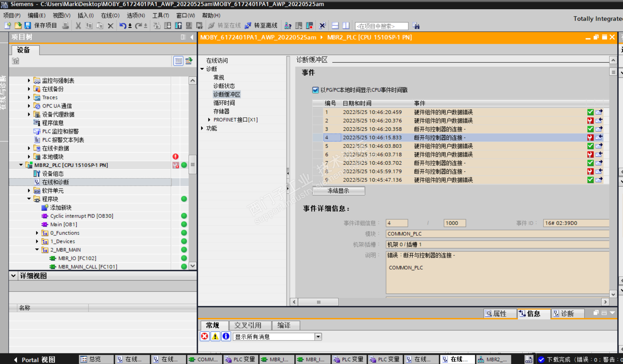
Task: Download to device toolbar icon
Action: [x=167, y=26]
